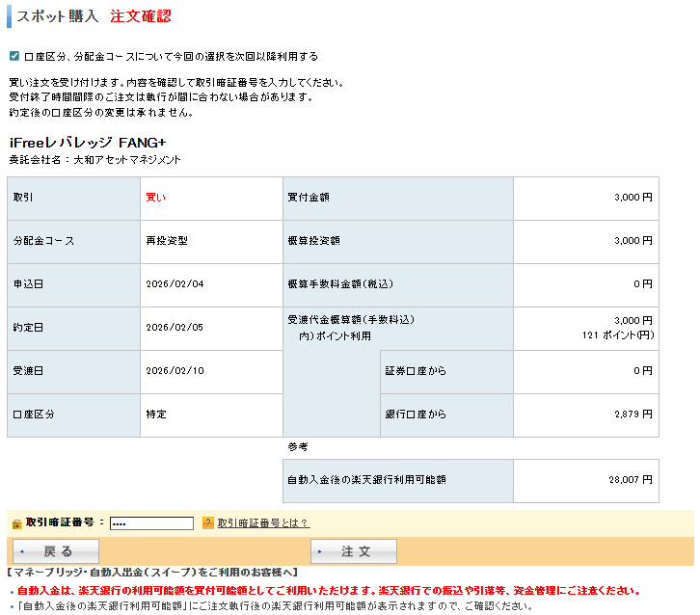The width and height of the screenshot is (700, 615).
Task: Click the 受渡日 date 2026/02/10
Action: (x=175, y=371)
